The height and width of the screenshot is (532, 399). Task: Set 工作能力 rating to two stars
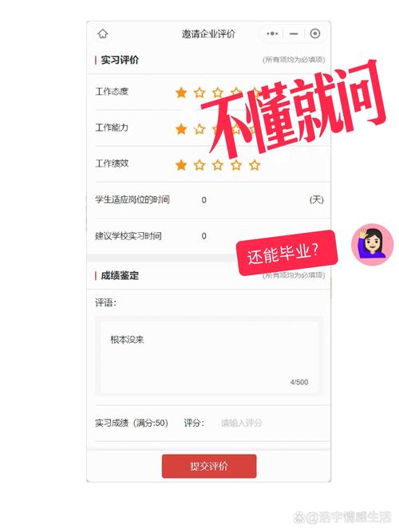(x=199, y=129)
